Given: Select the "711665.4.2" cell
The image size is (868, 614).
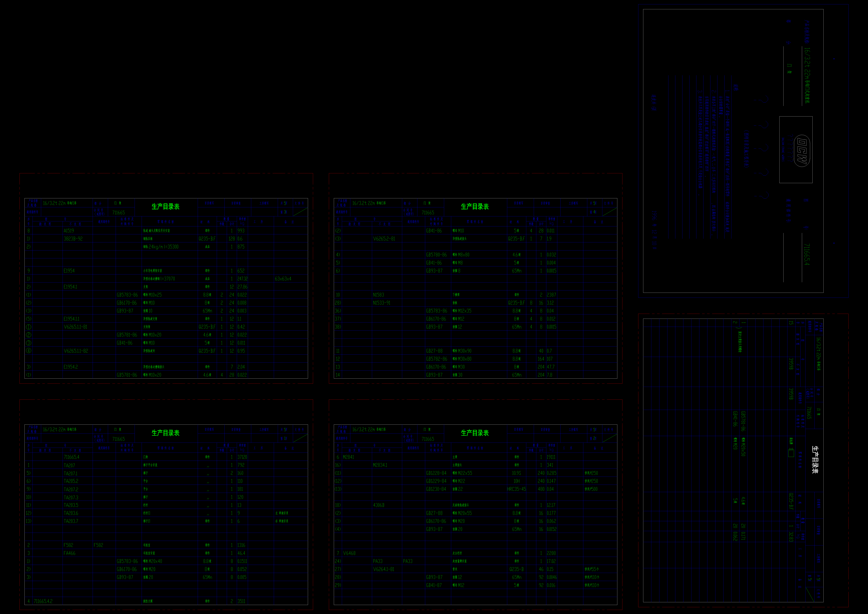Looking at the screenshot, I should pos(43,601).
